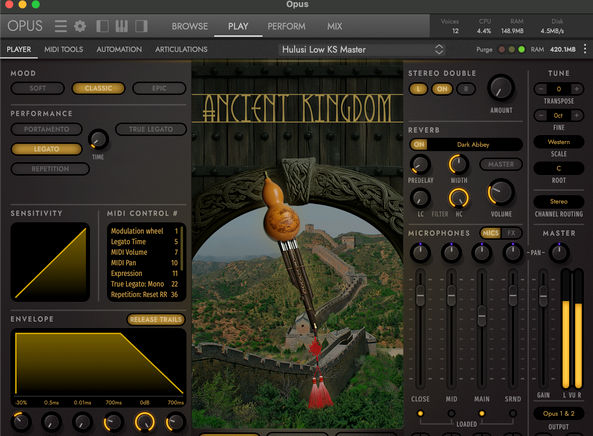This screenshot has height=436, width=593.
Task: Open the root note C dropdown
Action: (559, 168)
